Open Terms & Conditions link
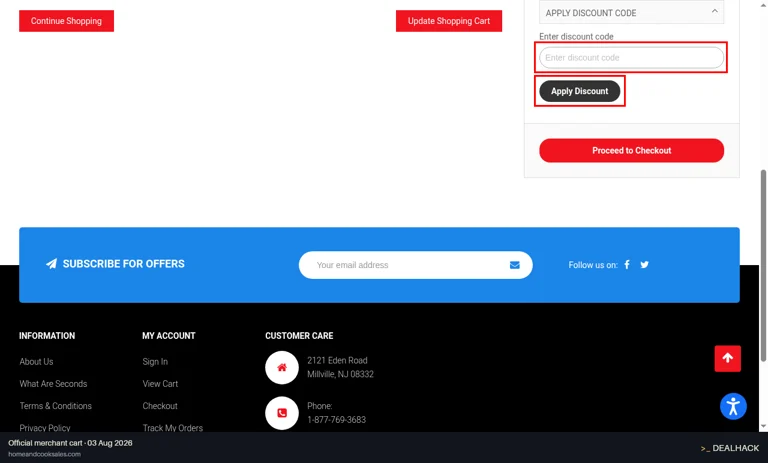Viewport: 768px width, 463px height. [55, 406]
